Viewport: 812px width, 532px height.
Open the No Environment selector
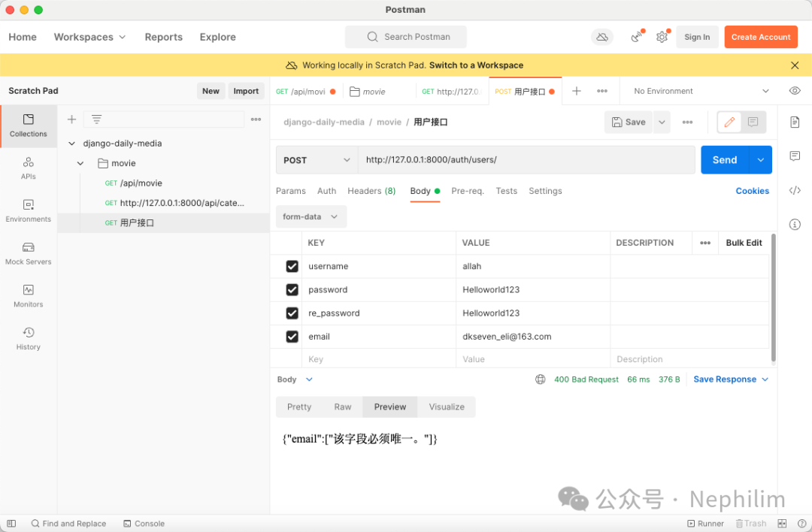point(701,91)
